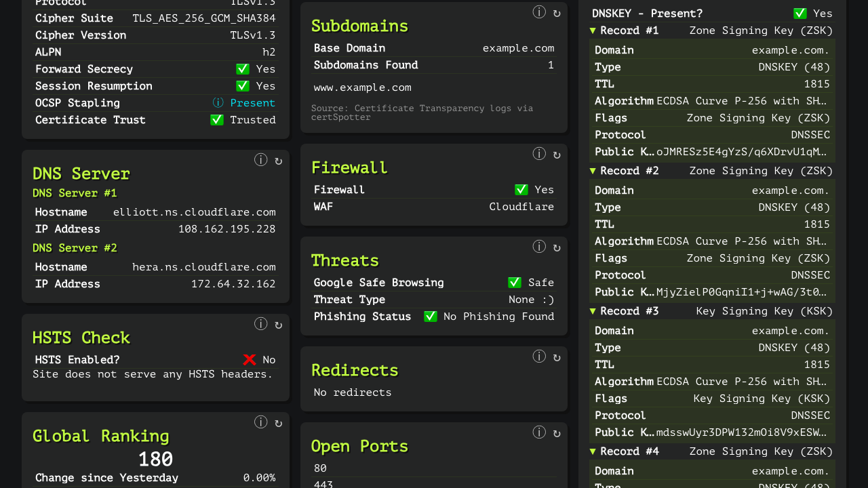This screenshot has height=488, width=868.
Task: Click the Open Ports heading
Action: 360,446
